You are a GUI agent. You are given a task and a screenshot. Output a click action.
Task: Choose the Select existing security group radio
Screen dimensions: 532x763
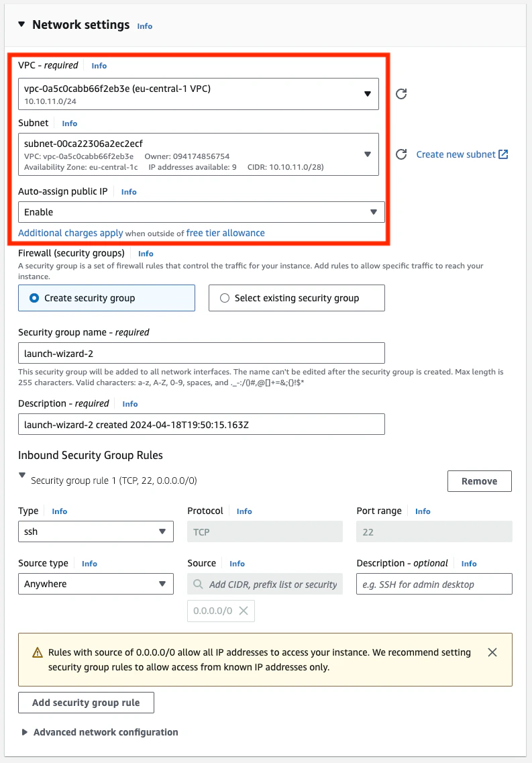[225, 297]
